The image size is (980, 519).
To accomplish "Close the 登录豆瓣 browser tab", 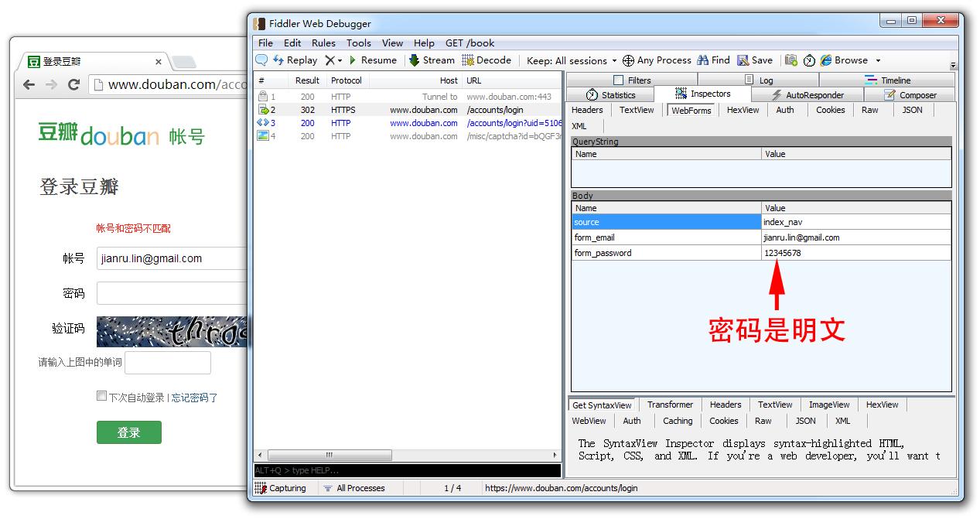I will 159,62.
